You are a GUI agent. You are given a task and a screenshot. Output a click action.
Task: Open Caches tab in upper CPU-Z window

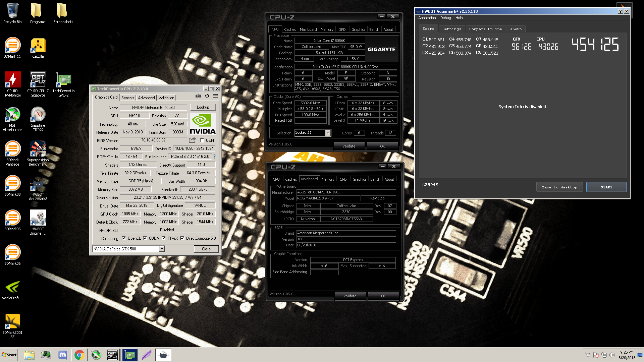(x=290, y=29)
